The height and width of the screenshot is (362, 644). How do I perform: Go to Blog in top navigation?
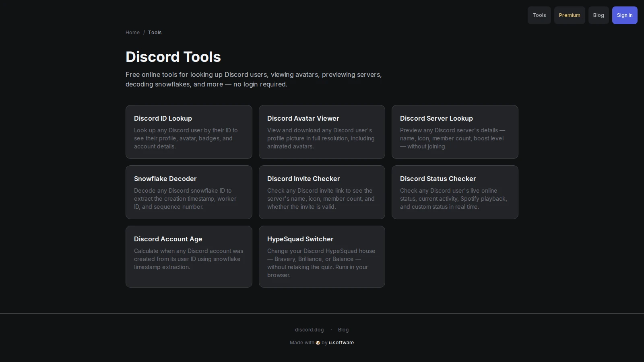(x=599, y=15)
